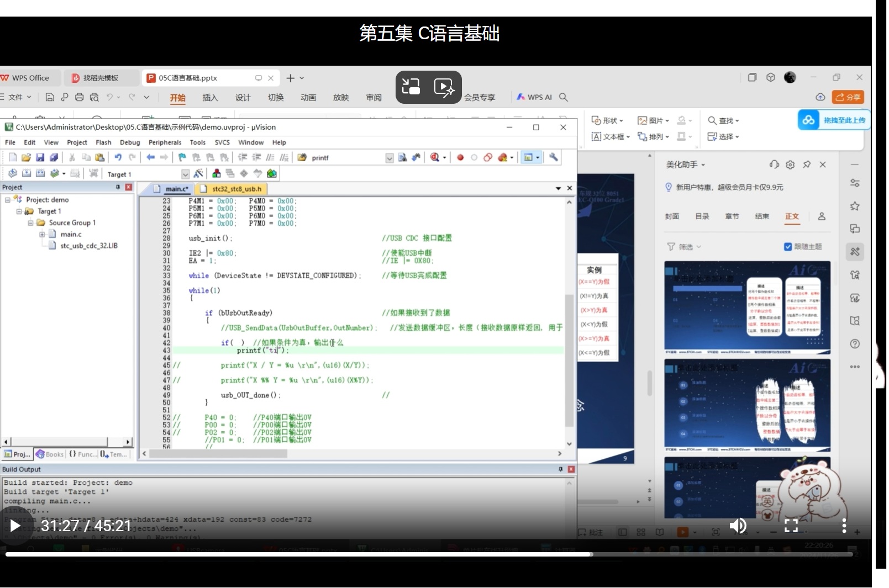The image size is (889, 588).
Task: Open the Project menu in µVision
Action: tap(77, 142)
